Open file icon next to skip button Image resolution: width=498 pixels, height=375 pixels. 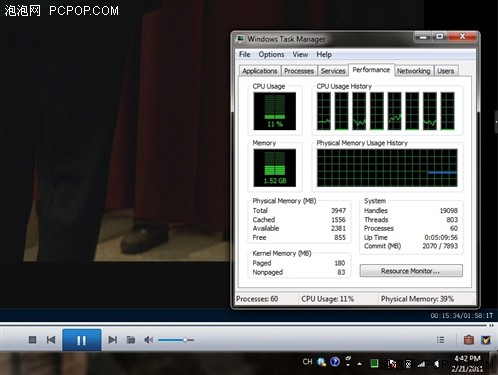pos(131,340)
